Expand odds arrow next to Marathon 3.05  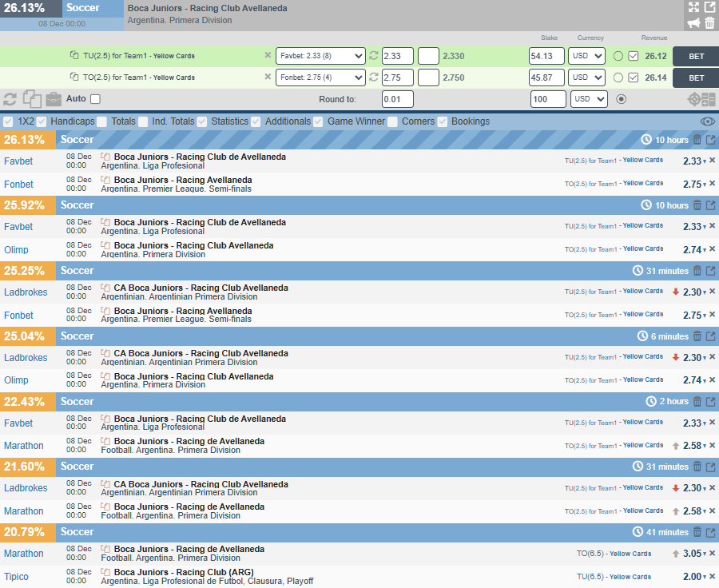[705, 554]
